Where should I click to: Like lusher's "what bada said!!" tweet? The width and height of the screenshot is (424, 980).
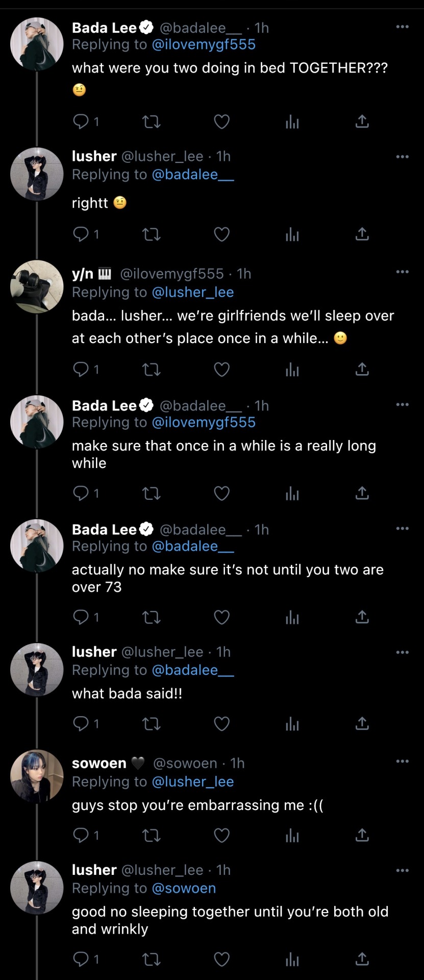point(221,724)
